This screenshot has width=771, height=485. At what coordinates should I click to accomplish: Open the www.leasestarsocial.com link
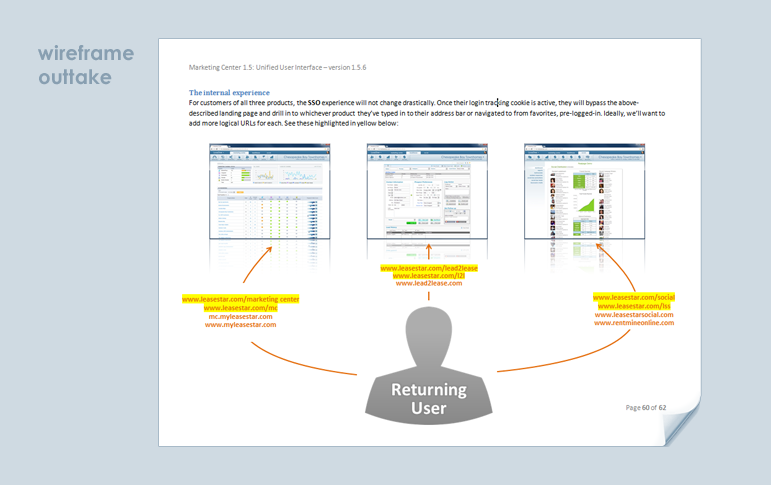point(634,314)
